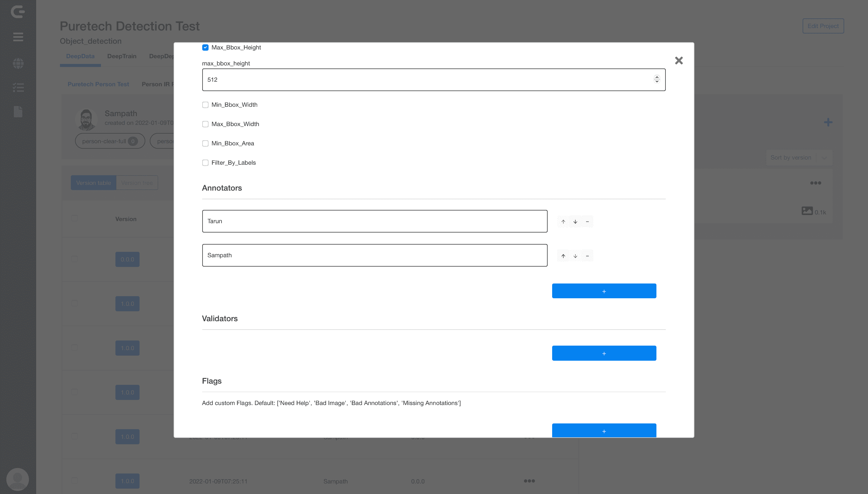Move Sampath annotator up with arrow
The image size is (868, 494).
[563, 256]
